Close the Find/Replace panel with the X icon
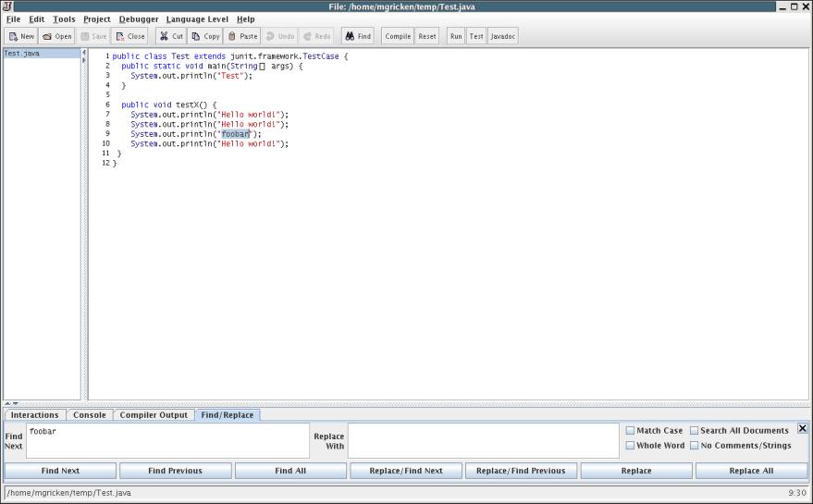This screenshot has height=504, width=813. click(x=802, y=429)
